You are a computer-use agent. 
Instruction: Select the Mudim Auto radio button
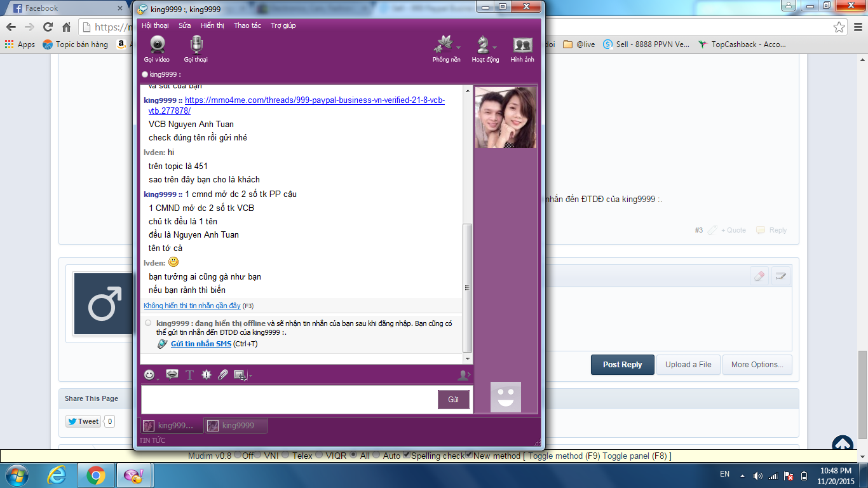(377, 455)
